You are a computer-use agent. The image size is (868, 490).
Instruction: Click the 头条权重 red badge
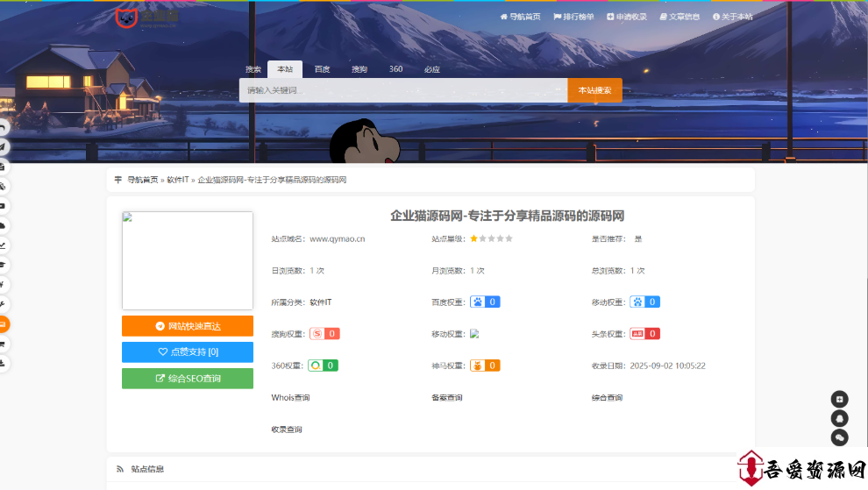tap(645, 334)
